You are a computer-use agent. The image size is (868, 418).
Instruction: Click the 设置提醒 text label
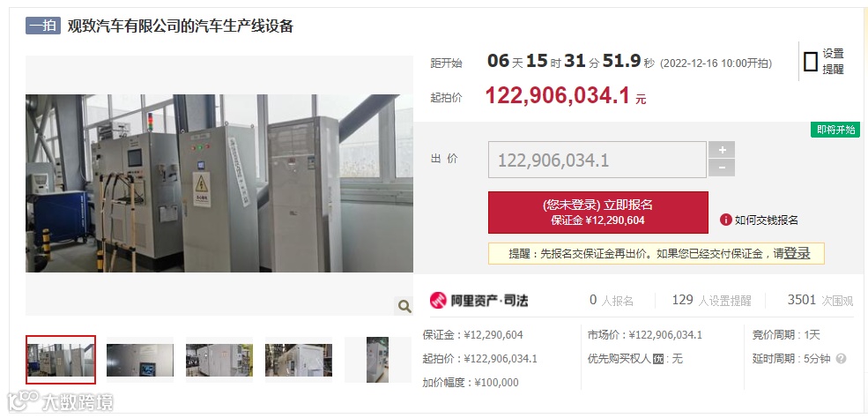coord(833,62)
